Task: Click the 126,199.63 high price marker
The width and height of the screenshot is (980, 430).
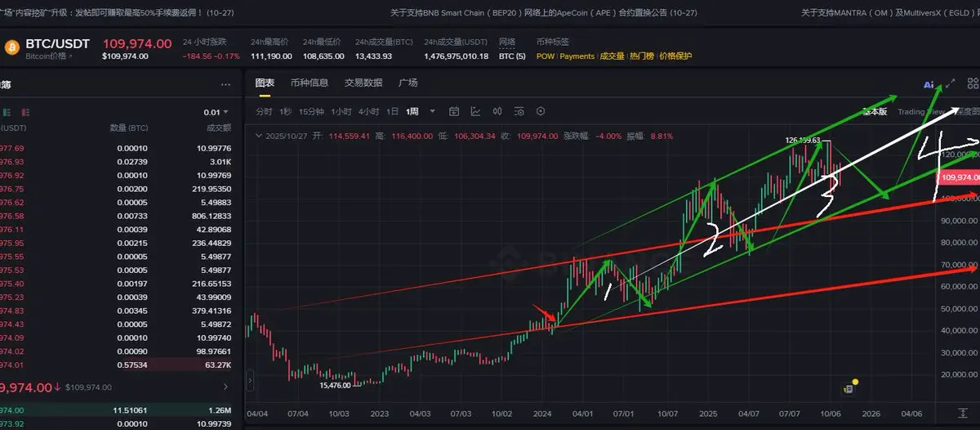Action: [804, 140]
